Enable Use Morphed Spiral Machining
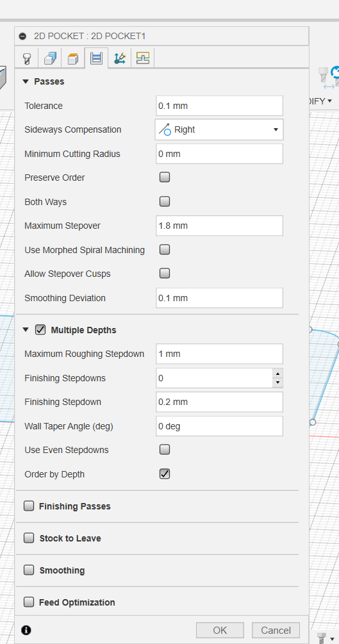339x644 pixels. (165, 250)
